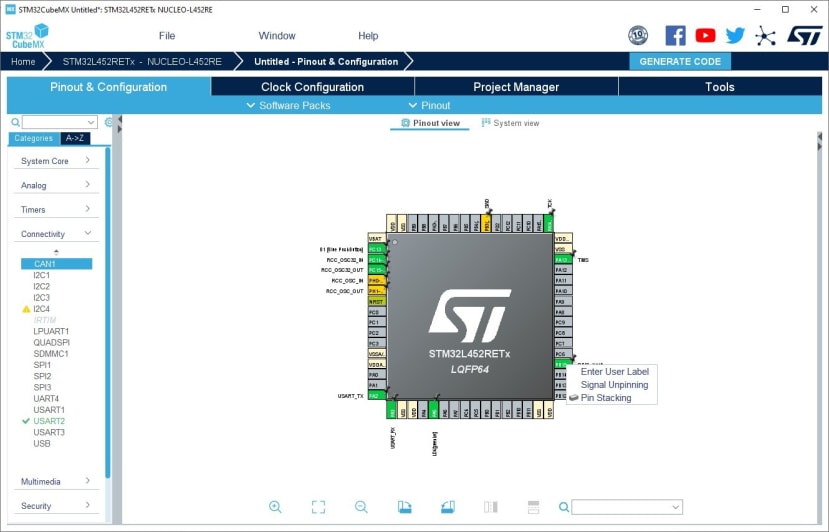Image resolution: width=829 pixels, height=532 pixels.
Task: Click the ST community network icon
Action: pos(765,35)
